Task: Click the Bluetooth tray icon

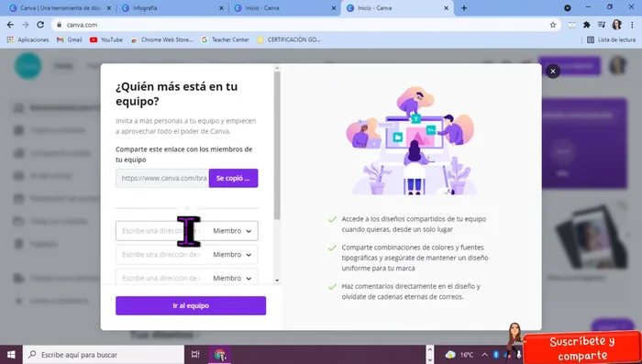Action: point(496,355)
